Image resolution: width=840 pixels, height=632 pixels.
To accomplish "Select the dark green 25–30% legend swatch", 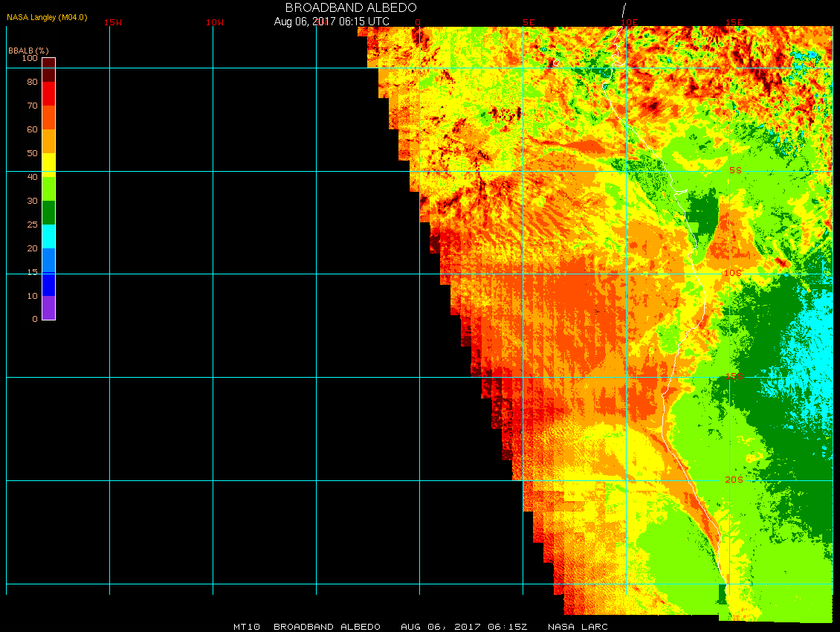I will pos(48,213).
